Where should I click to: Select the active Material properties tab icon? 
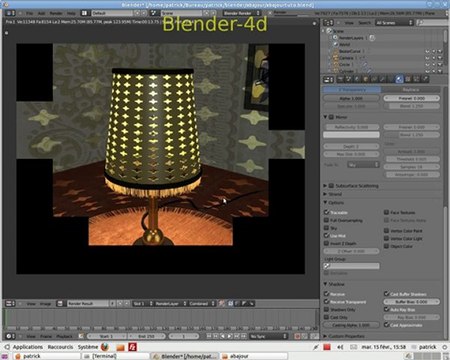(399, 79)
